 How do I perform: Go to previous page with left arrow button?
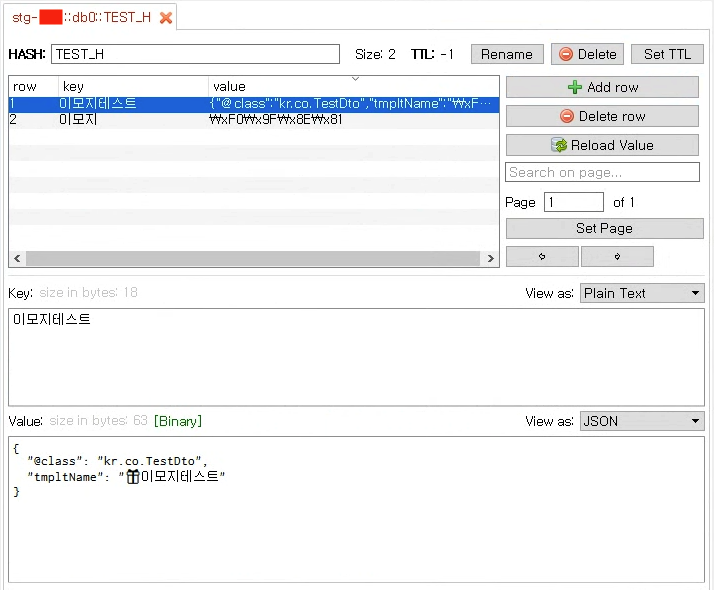point(542,256)
